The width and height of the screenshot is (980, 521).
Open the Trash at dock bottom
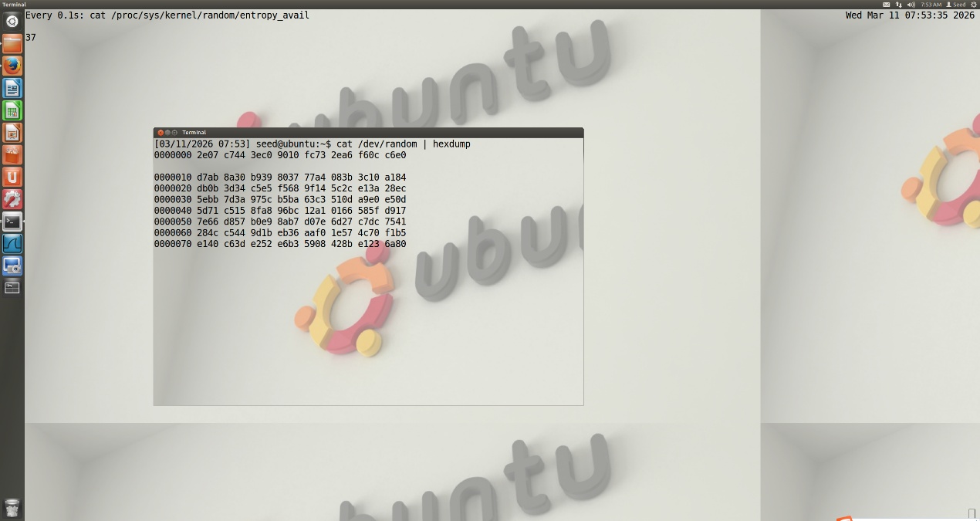pyautogui.click(x=12, y=507)
